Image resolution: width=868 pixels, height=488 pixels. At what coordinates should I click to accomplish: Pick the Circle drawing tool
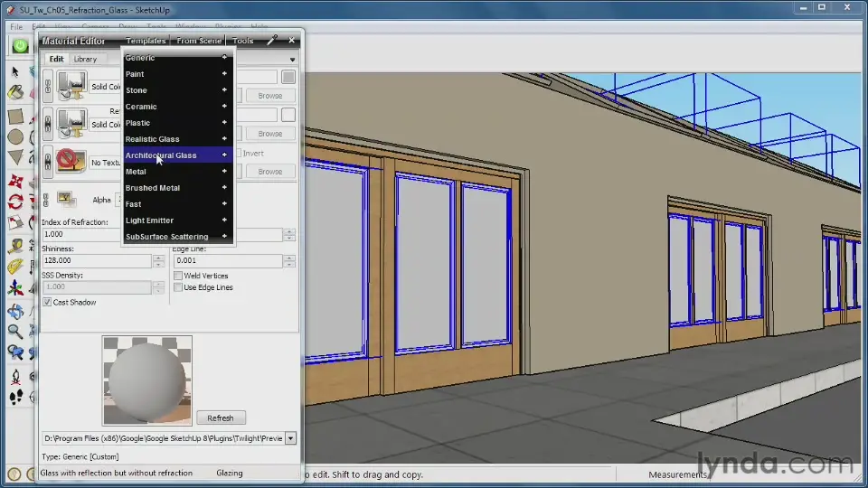coord(15,136)
